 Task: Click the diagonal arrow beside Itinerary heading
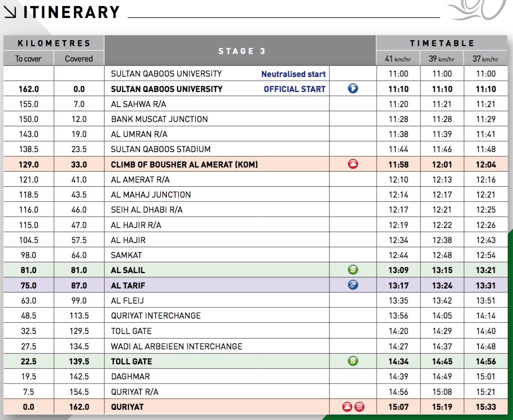click(10, 12)
